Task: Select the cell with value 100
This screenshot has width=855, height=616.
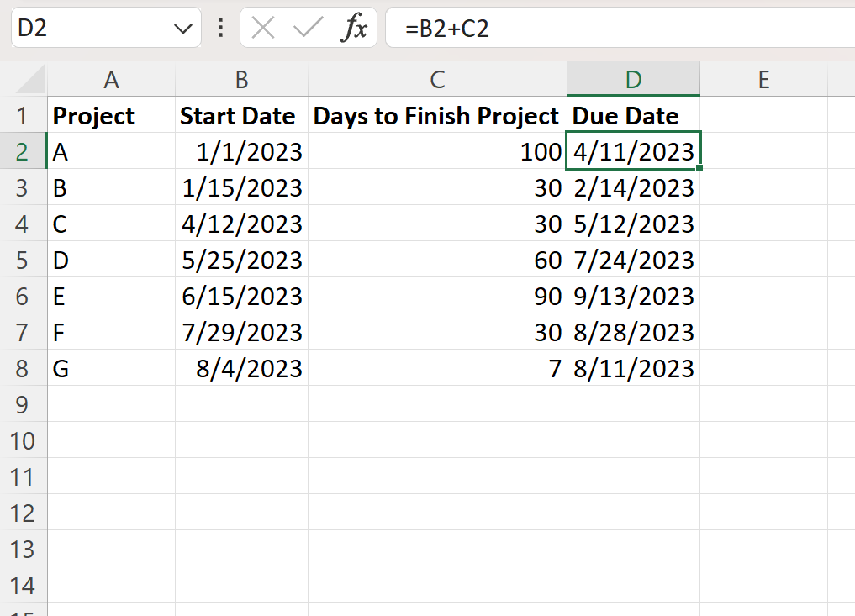Action: click(x=437, y=152)
